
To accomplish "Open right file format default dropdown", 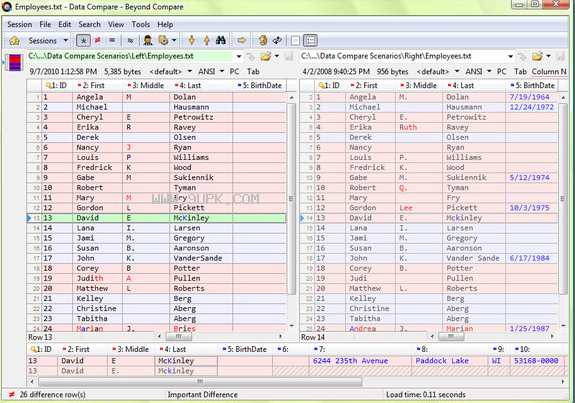I will pyautogui.click(x=438, y=72).
